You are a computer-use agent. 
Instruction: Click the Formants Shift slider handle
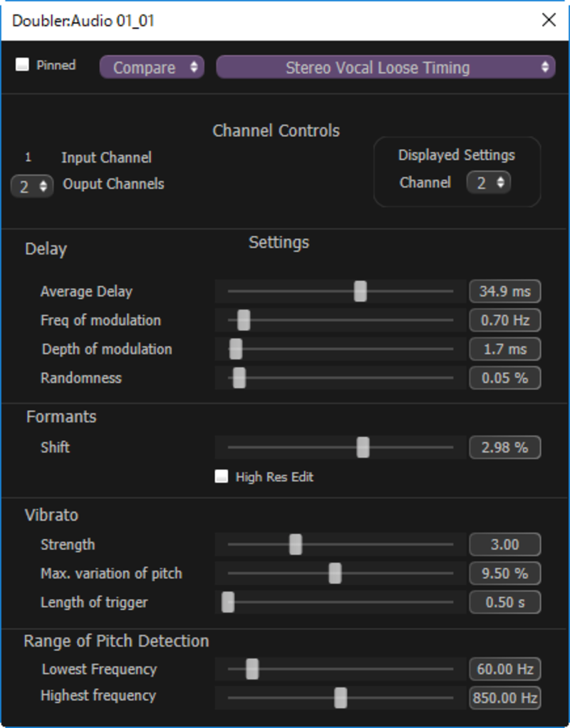363,448
